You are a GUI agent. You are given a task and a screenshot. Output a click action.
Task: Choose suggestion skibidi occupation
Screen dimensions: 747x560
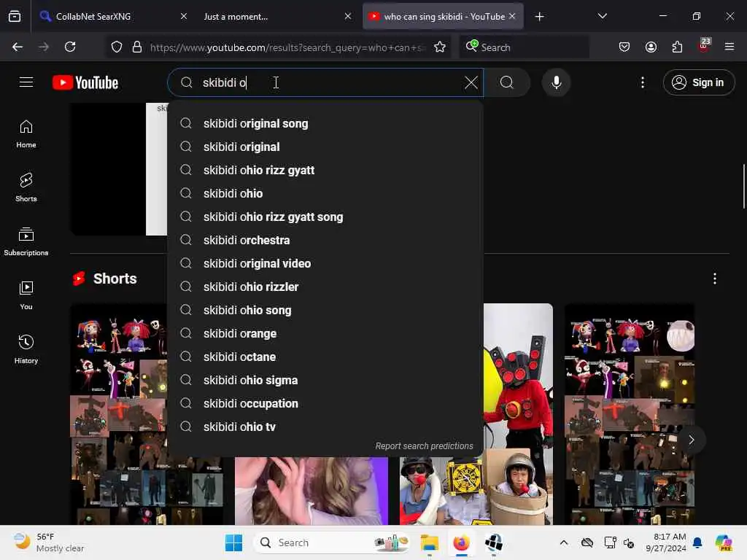325,403
